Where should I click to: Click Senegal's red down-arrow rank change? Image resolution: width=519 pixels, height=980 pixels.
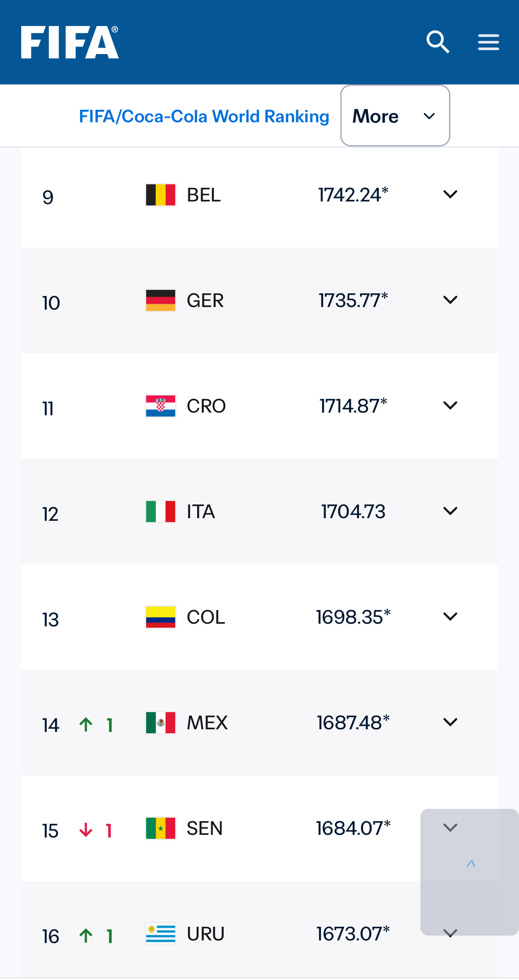point(86,830)
